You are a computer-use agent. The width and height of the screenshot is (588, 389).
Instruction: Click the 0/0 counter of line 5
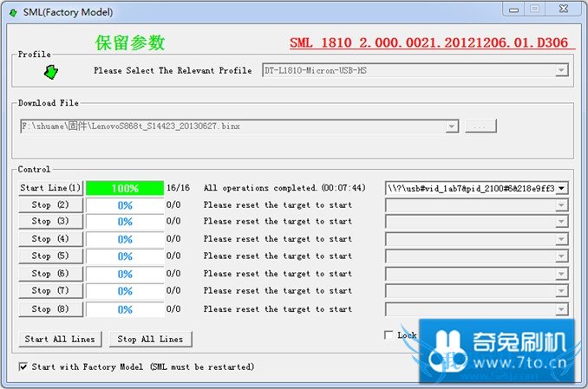pos(173,256)
